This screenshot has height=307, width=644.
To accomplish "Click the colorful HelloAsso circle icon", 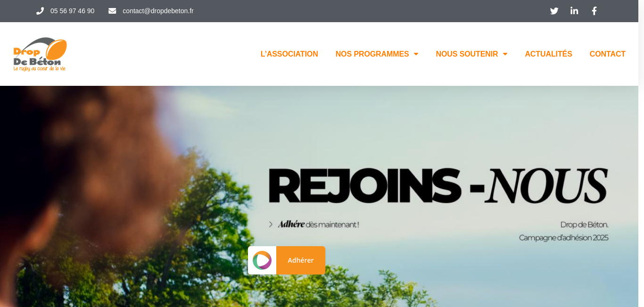I will coord(262,260).
